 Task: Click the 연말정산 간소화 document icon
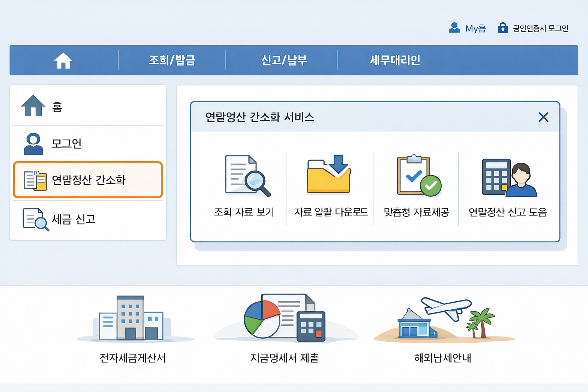pos(35,181)
